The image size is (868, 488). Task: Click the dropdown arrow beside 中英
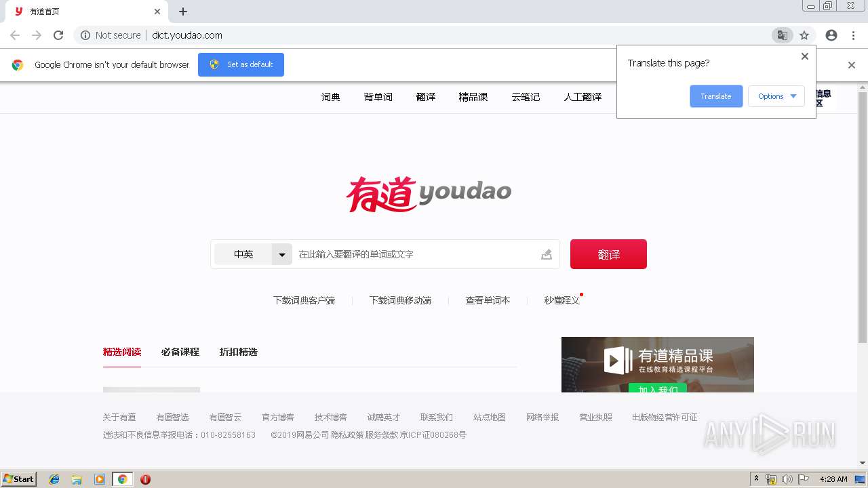[282, 254]
